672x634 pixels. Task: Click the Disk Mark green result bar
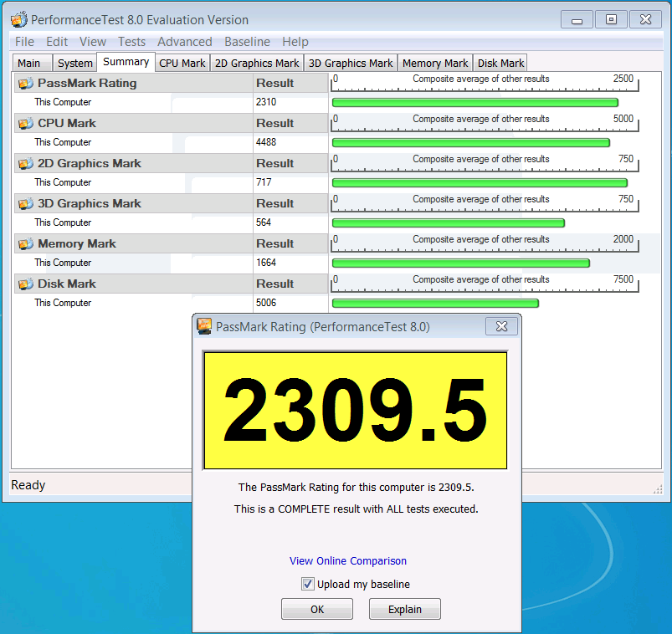coord(435,304)
